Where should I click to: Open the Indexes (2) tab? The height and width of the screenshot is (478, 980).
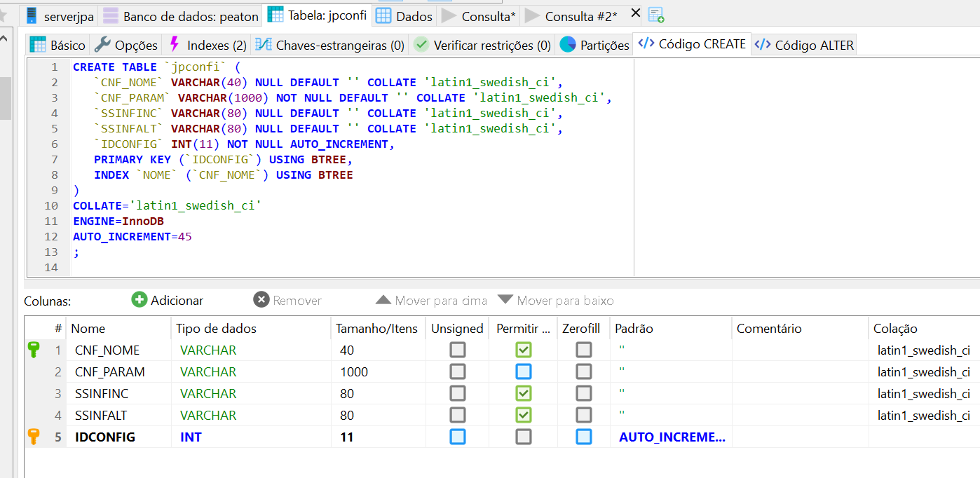pos(207,46)
